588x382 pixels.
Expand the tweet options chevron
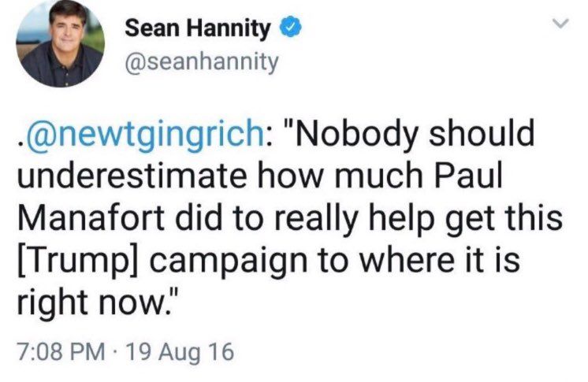pos(560,25)
